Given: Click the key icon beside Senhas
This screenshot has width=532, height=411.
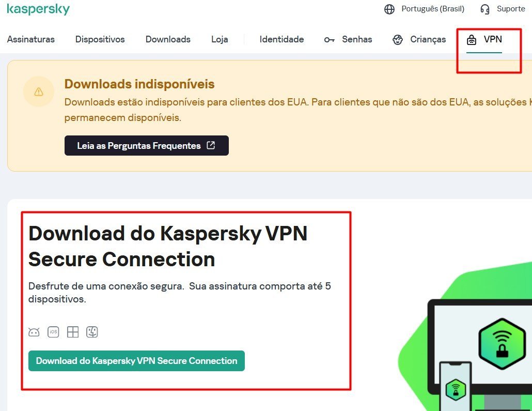Looking at the screenshot, I should pyautogui.click(x=329, y=40).
